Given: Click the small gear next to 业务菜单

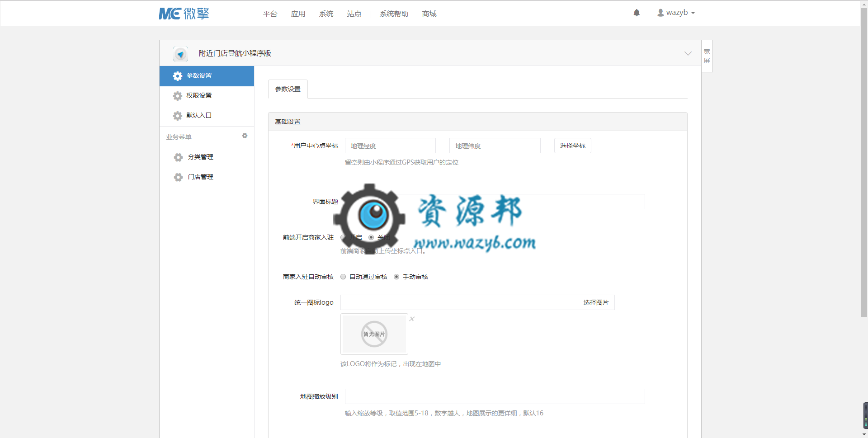Looking at the screenshot, I should (245, 136).
